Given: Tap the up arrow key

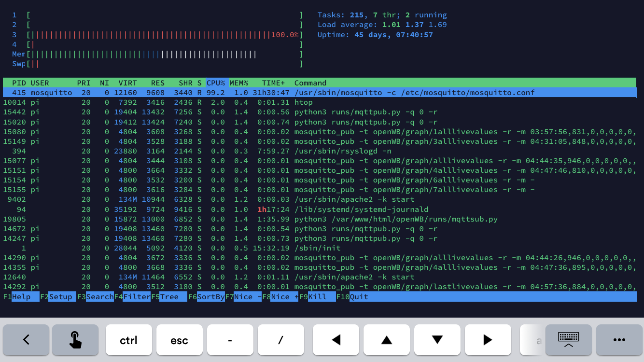Looking at the screenshot, I should click(387, 340).
